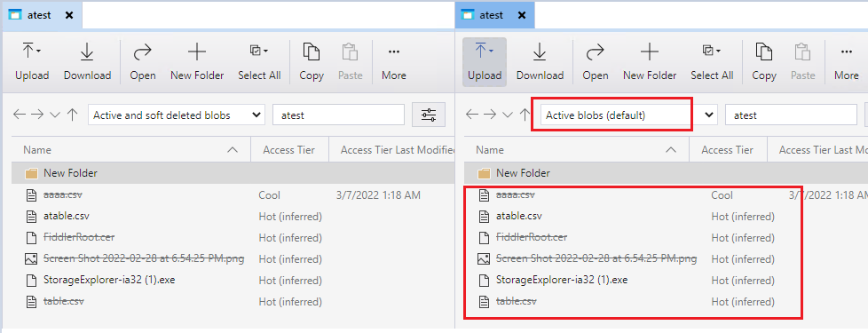This screenshot has height=333, width=868.
Task: Select atable.csv in the right pane
Action: (667, 216)
